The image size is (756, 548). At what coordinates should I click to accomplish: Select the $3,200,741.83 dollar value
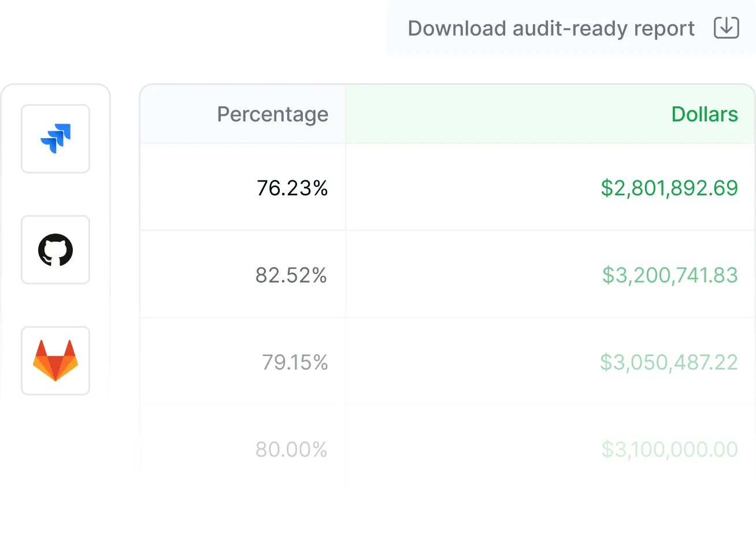click(669, 275)
